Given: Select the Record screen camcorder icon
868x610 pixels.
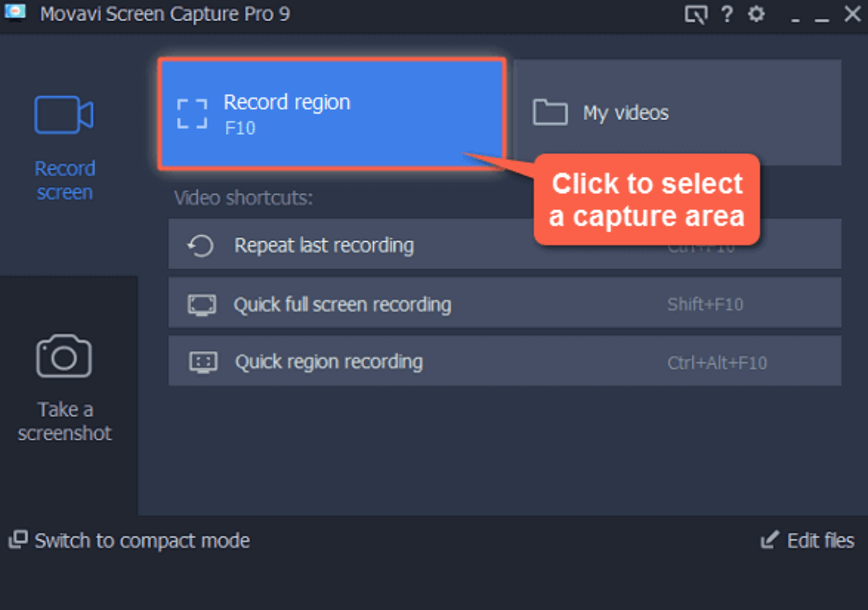Looking at the screenshot, I should coord(64,115).
